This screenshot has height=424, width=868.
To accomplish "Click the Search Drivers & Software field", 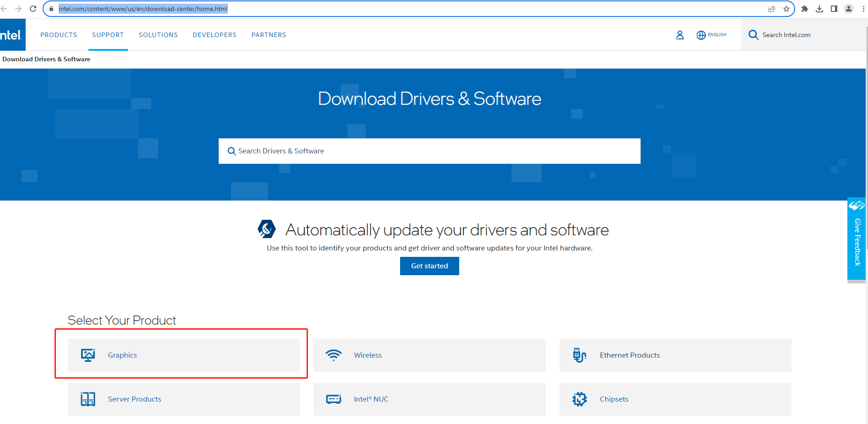I will pyautogui.click(x=429, y=151).
